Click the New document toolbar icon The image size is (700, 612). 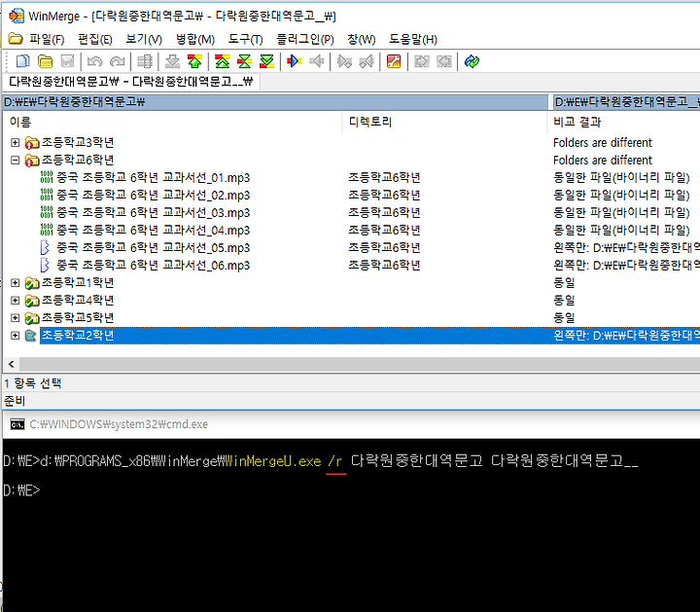[22, 61]
